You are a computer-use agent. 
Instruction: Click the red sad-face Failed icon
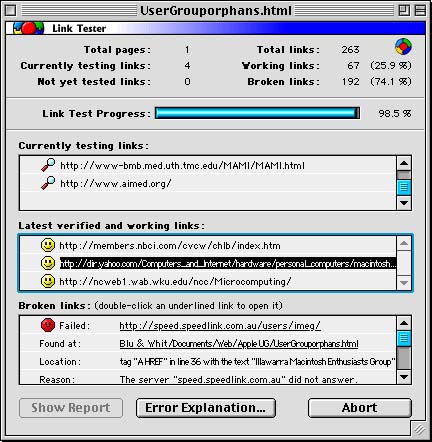tap(48, 325)
